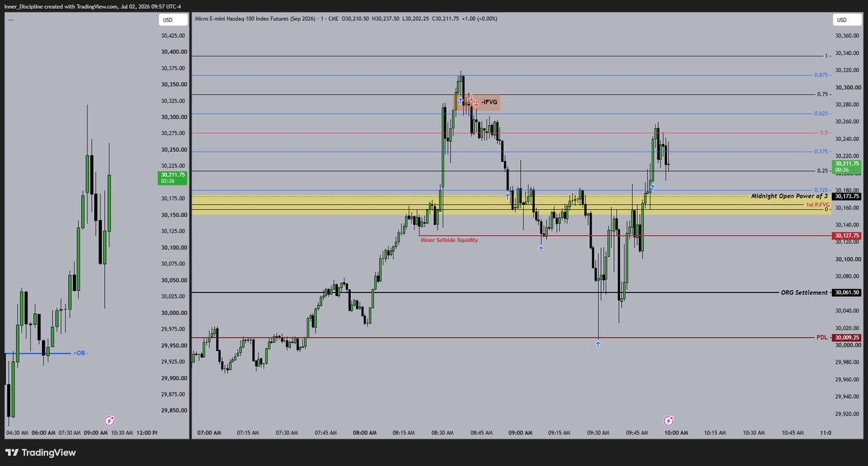Click the 09:30 AM label on main time axis

click(598, 433)
